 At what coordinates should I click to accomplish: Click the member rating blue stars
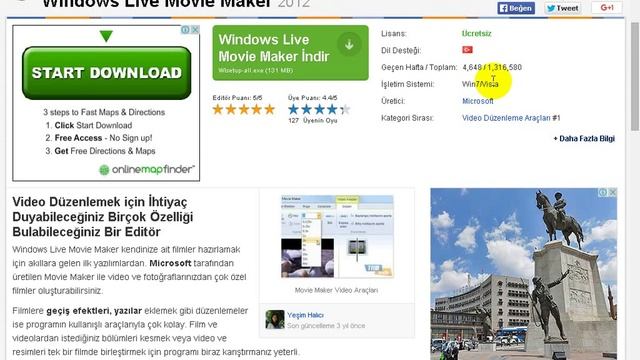click(319, 109)
